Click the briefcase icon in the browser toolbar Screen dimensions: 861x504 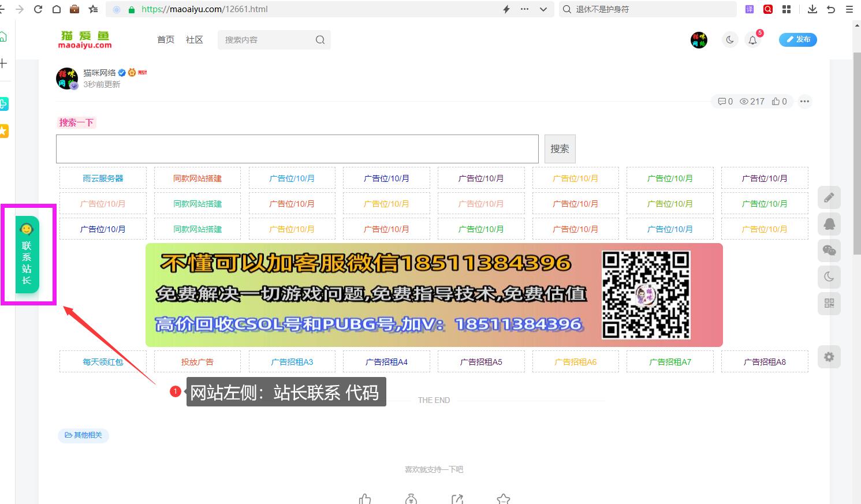click(74, 9)
